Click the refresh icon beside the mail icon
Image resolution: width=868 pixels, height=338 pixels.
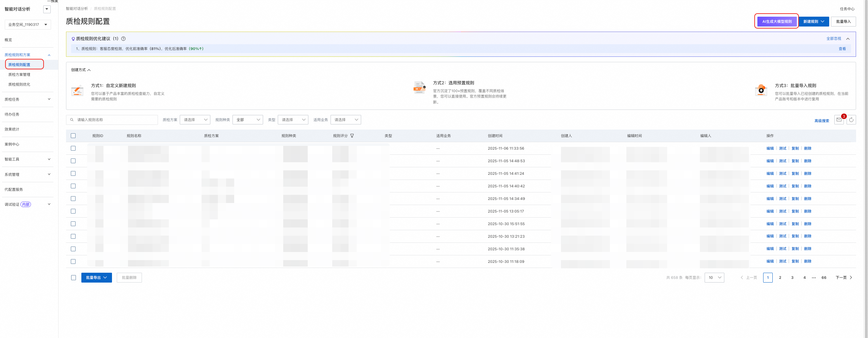pyautogui.click(x=851, y=120)
